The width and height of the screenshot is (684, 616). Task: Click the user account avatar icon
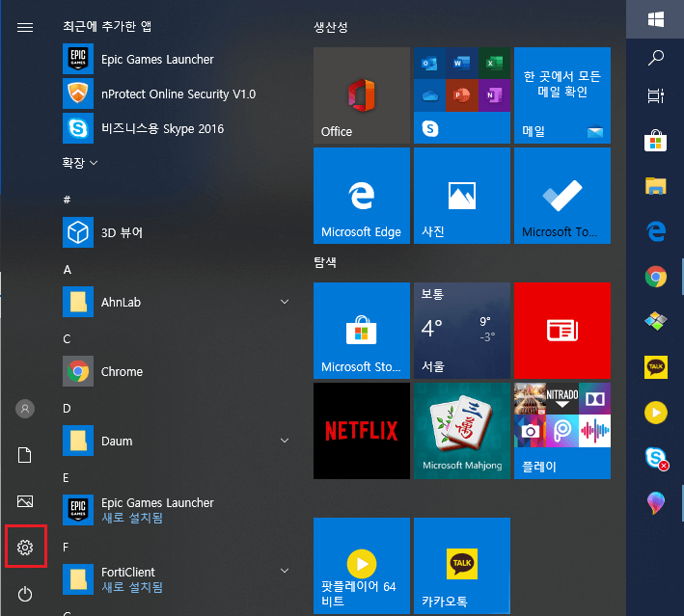click(x=25, y=409)
